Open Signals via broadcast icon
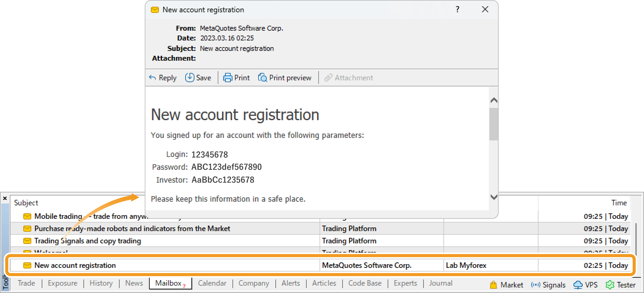The height and width of the screenshot is (293, 644). click(x=535, y=285)
